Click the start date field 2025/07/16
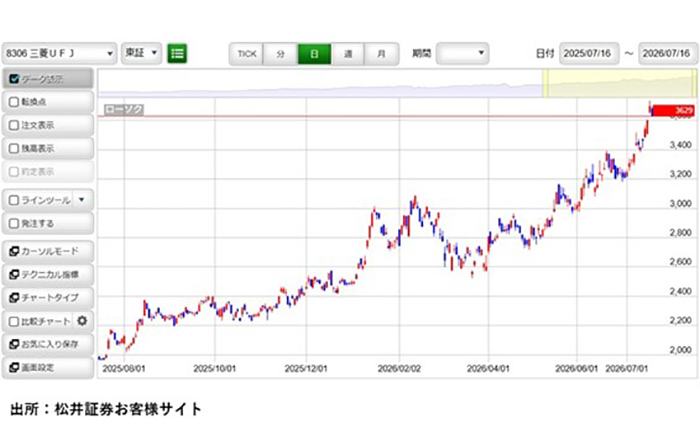The width and height of the screenshot is (700, 423). [x=589, y=54]
